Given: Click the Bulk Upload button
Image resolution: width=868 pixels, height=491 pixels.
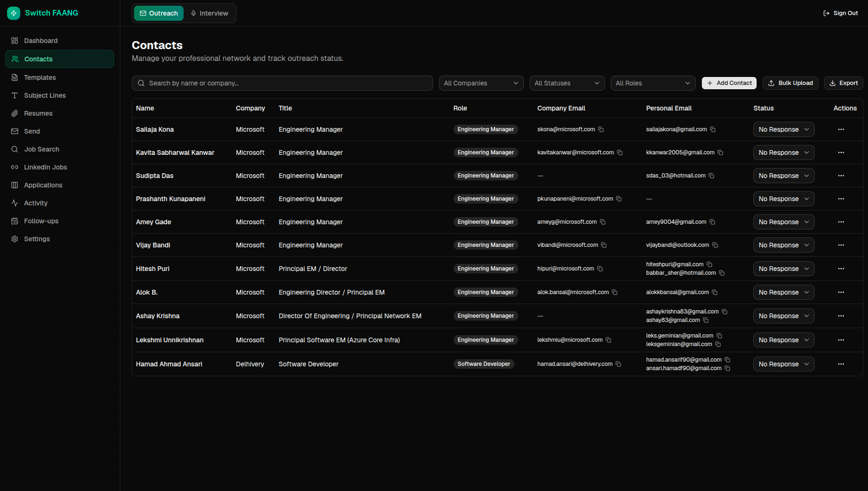Looking at the screenshot, I should coord(790,83).
